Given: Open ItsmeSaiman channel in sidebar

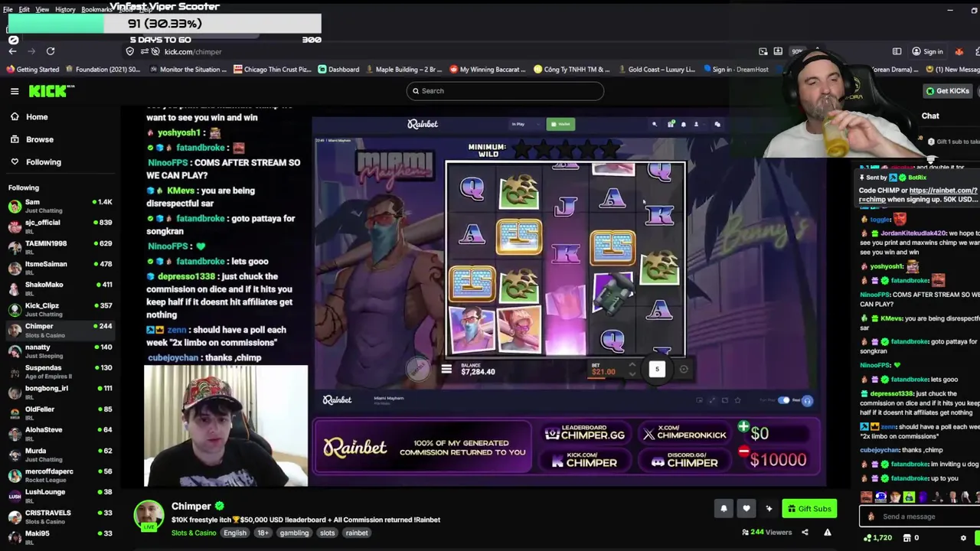Looking at the screenshot, I should click(60, 269).
